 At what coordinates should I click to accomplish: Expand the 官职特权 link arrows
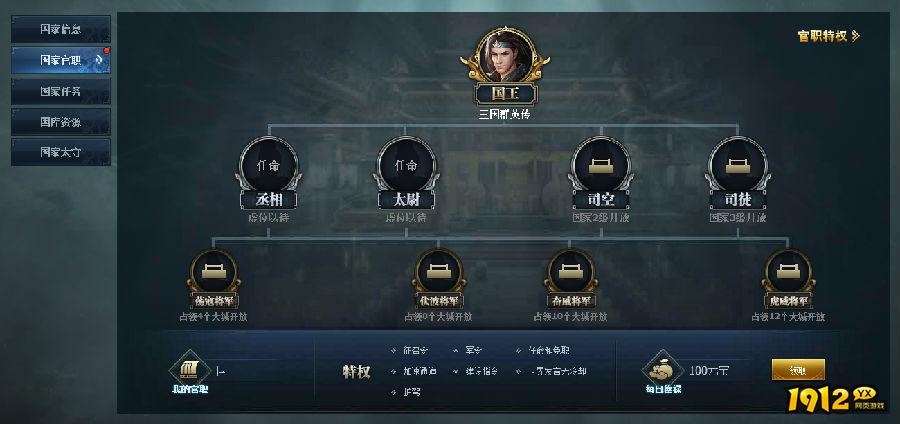pyautogui.click(x=855, y=36)
